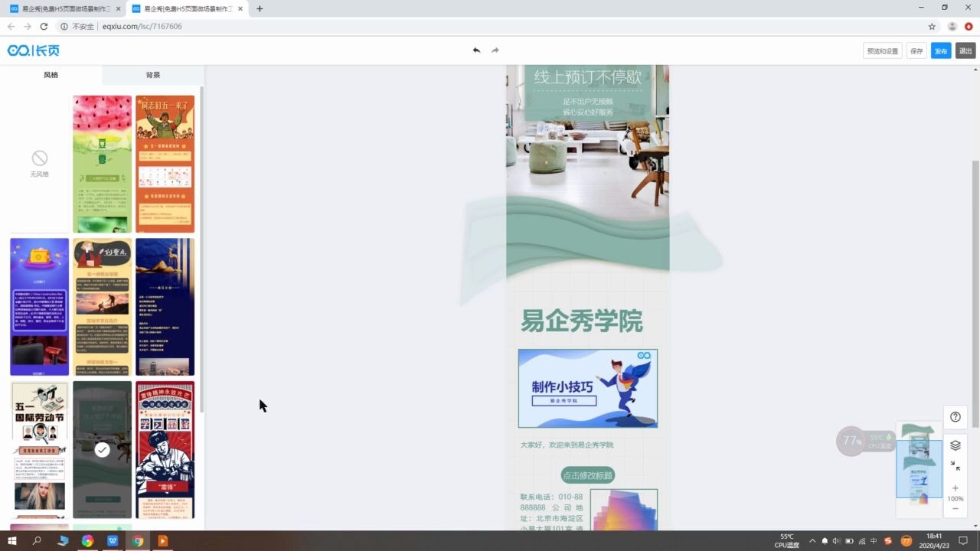The image size is (980, 551).
Task: Zoom out with the minus icon
Action: 955,509
